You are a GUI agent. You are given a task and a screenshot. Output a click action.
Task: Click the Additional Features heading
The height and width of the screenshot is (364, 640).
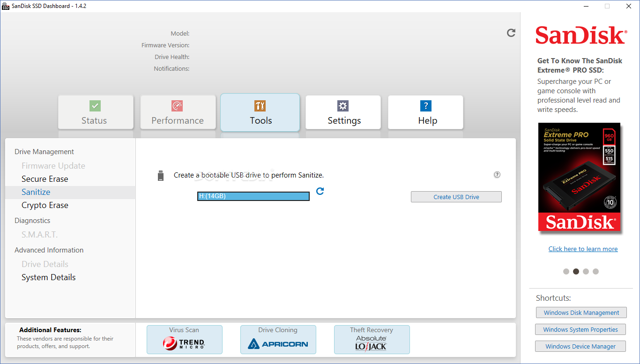pos(50,330)
